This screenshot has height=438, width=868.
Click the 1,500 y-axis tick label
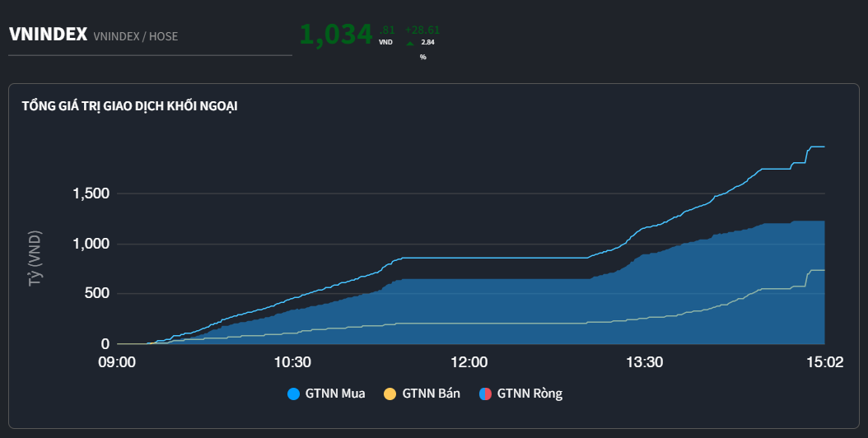[x=91, y=194]
